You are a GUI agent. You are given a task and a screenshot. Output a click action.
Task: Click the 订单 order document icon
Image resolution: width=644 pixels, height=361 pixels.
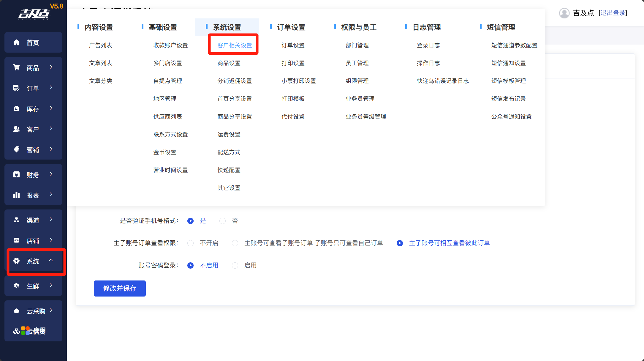tap(17, 88)
